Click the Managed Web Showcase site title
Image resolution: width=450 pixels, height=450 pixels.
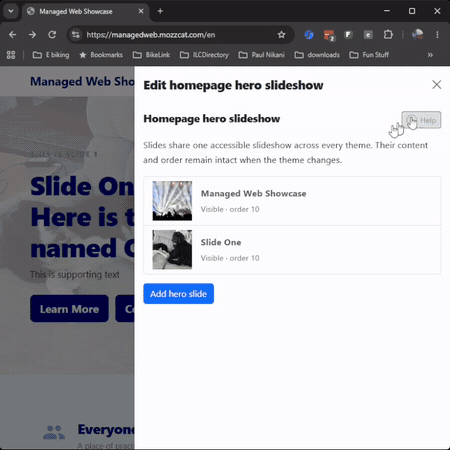pyautogui.click(x=82, y=82)
